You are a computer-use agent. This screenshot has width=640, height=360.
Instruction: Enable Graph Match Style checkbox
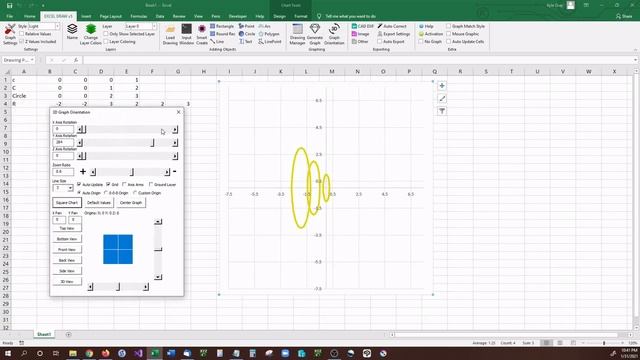(x=449, y=26)
